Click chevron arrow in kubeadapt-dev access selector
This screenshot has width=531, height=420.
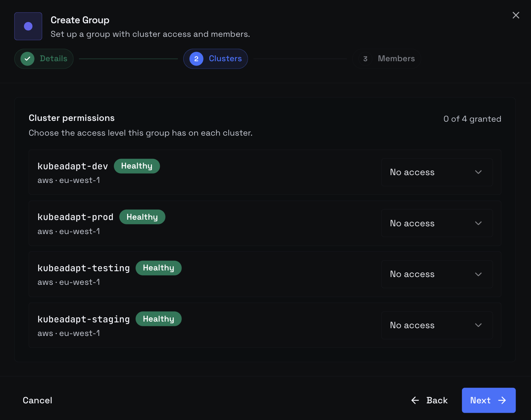(478, 172)
